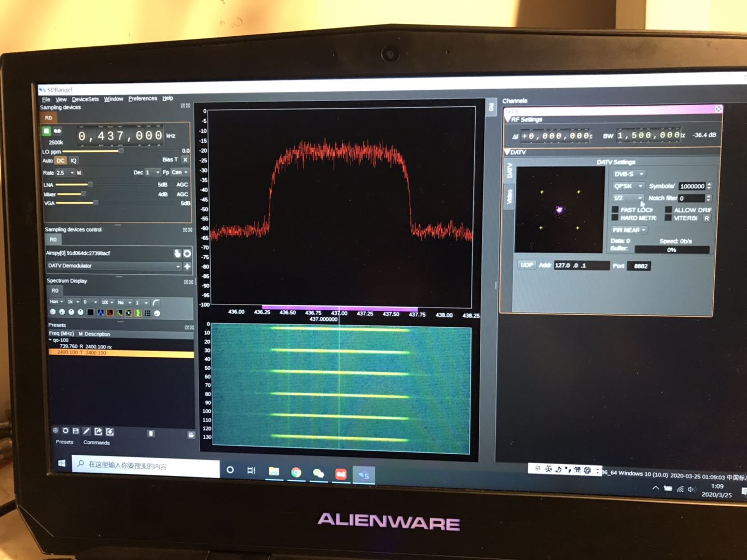Switch to the Commands tab
The width and height of the screenshot is (747, 560).
(x=96, y=443)
